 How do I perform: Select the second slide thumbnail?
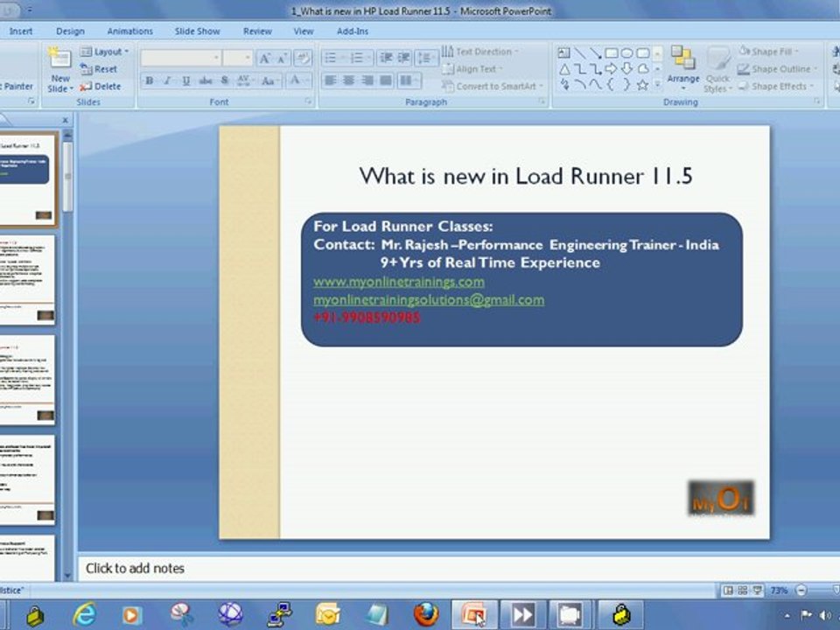[x=27, y=280]
